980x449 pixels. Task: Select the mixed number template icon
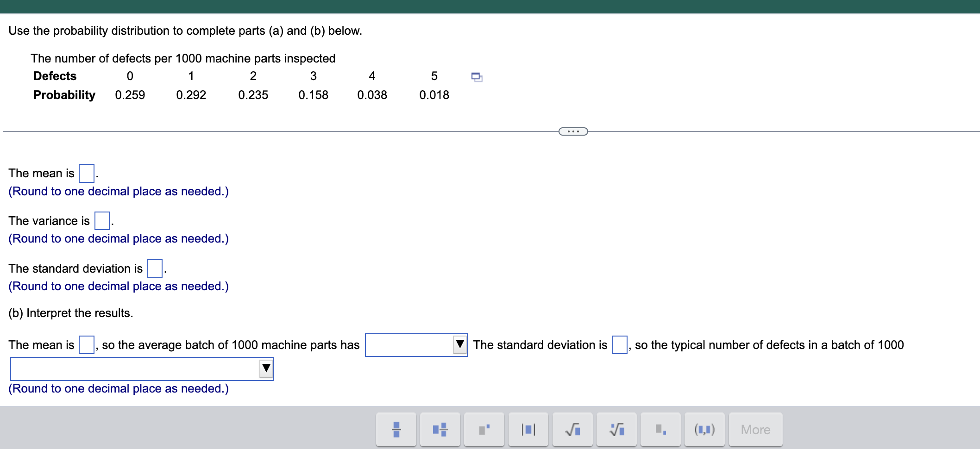tap(440, 430)
